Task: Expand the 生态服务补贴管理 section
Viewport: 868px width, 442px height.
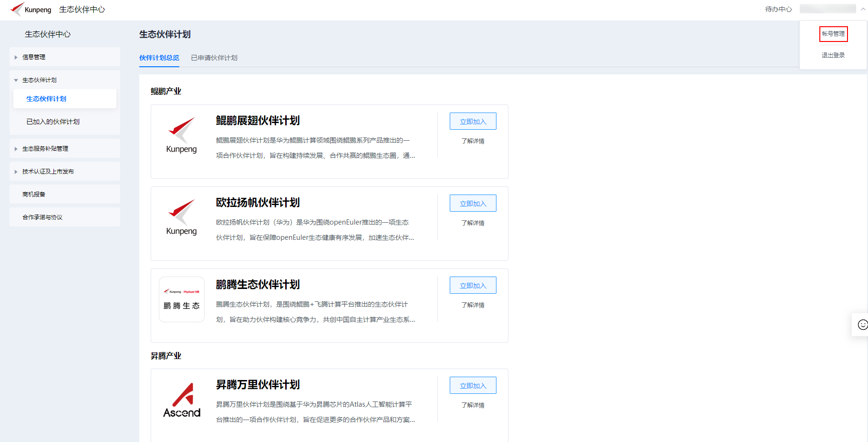Action: [x=65, y=148]
